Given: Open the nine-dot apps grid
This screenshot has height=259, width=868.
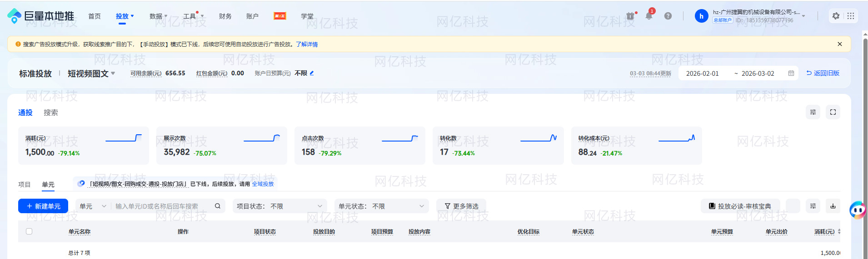Looking at the screenshot, I should pyautogui.click(x=851, y=16).
